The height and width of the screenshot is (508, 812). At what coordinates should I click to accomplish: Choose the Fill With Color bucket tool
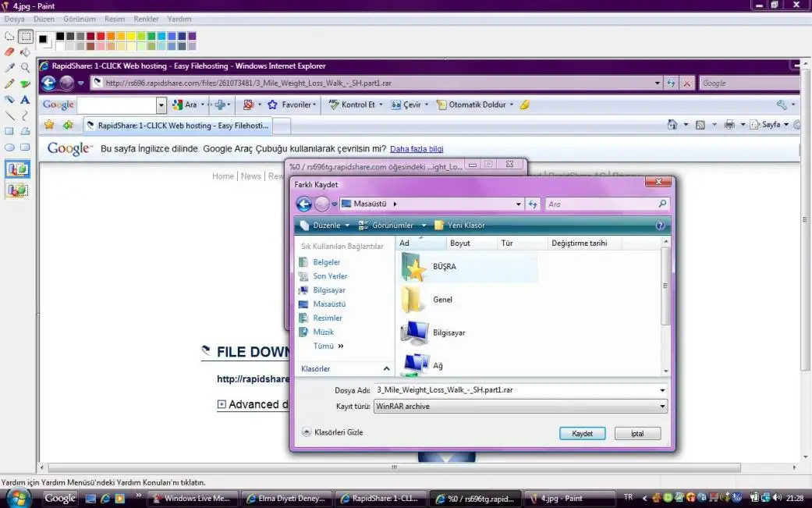pyautogui.click(x=25, y=52)
